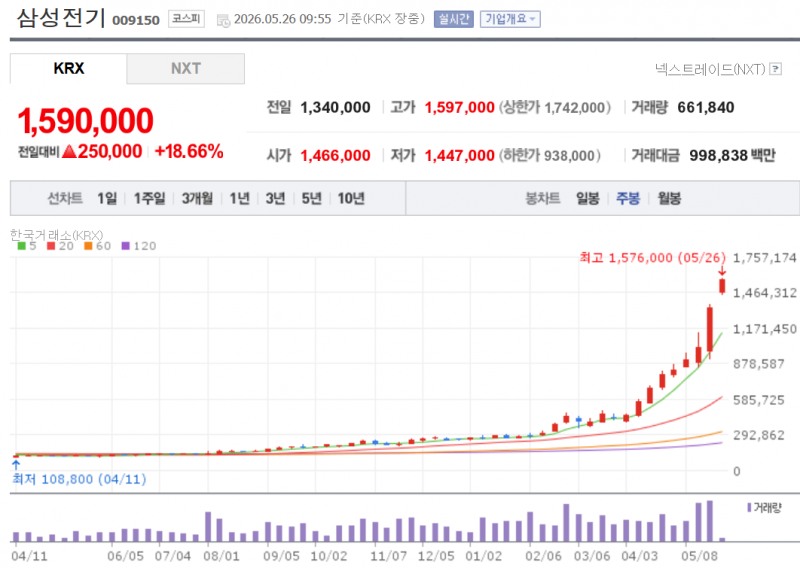Viewport: 800px width, 568px height.
Task: Click the 전일 value 1,340,000
Action: click(335, 108)
